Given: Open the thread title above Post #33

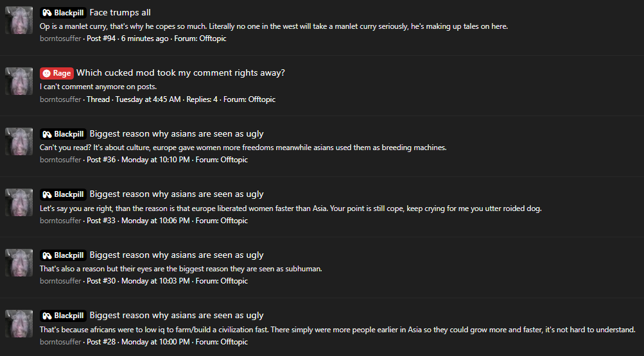Looking at the screenshot, I should 177,194.
